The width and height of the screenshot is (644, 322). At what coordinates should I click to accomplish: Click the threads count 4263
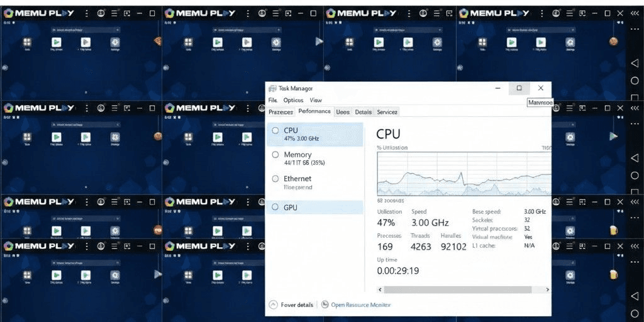coord(421,247)
